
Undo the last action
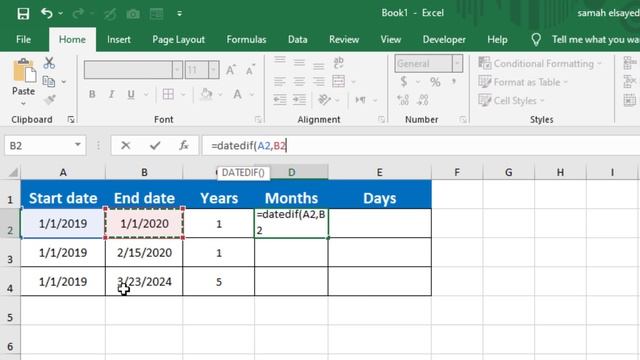[47, 13]
